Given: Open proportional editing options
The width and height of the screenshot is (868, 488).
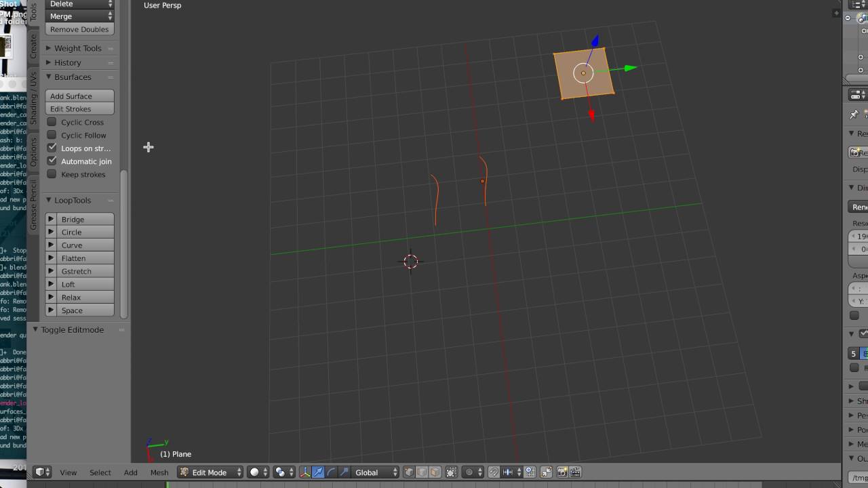Looking at the screenshot, I should point(473,472).
